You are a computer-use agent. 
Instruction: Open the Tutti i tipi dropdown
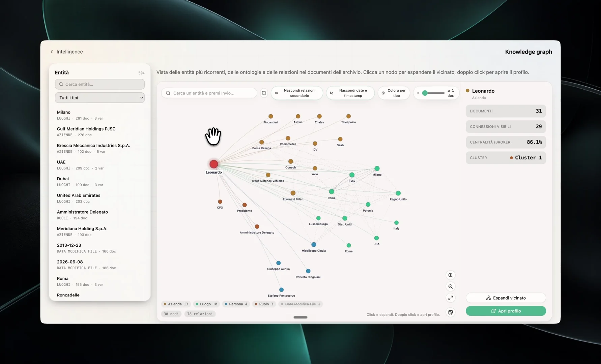(100, 98)
